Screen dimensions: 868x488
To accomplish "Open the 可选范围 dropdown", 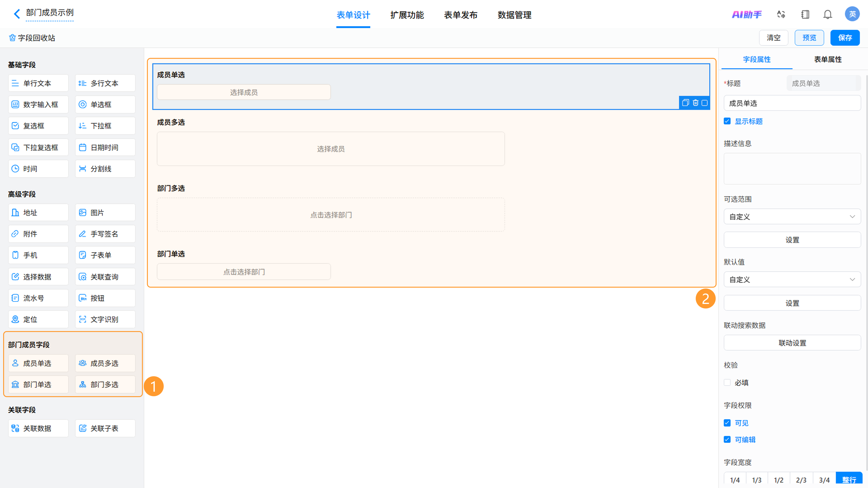I will 792,217.
